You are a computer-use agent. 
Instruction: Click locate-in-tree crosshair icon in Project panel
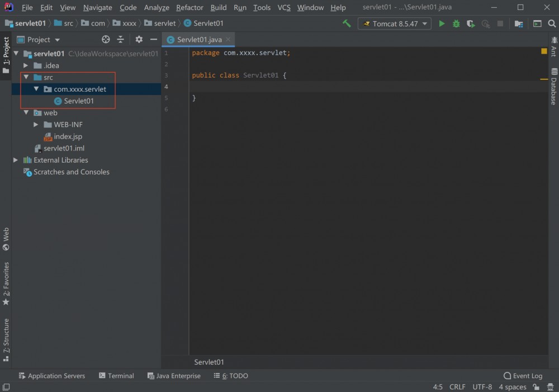(106, 39)
